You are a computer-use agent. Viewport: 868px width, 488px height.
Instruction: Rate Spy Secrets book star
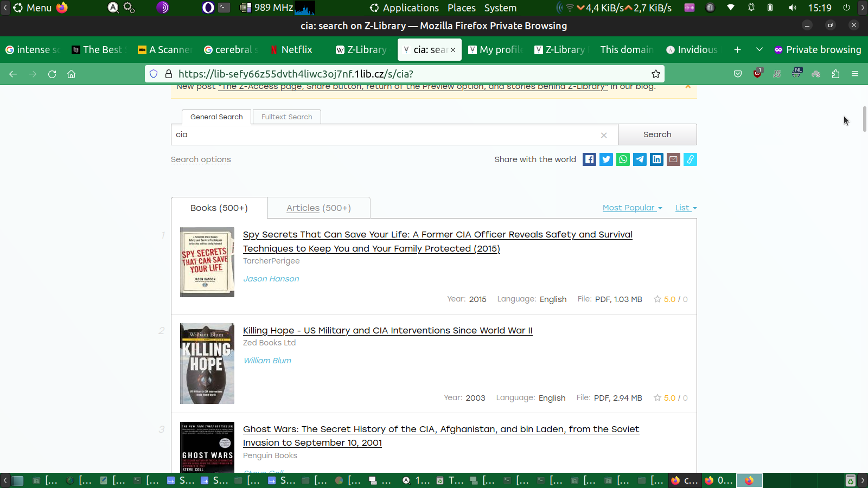pos(658,299)
